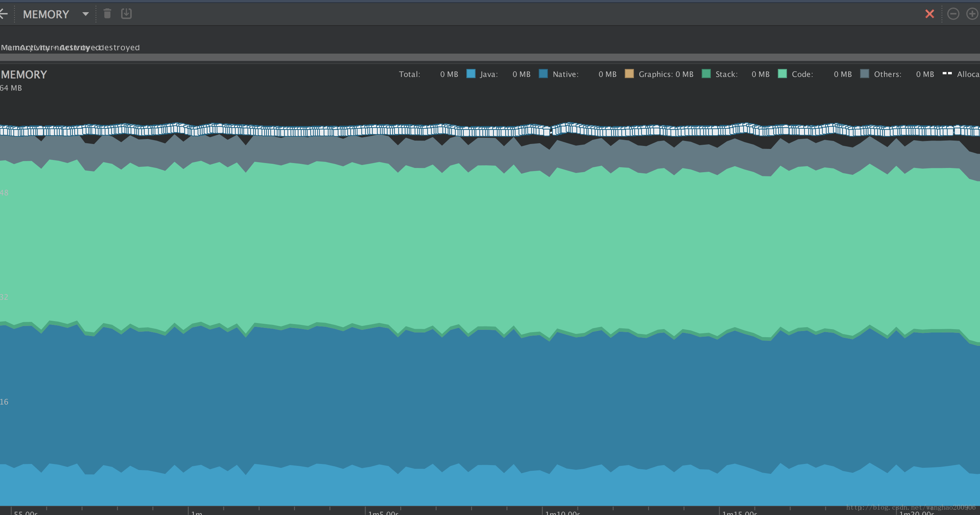Click the red X end session icon
The height and width of the screenshot is (515, 980).
929,14
